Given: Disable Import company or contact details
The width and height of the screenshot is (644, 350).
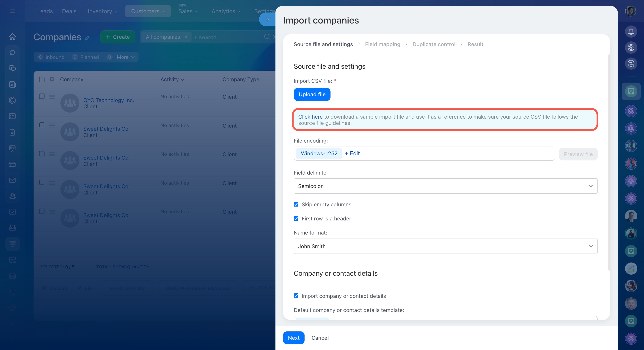Looking at the screenshot, I should coord(296,296).
